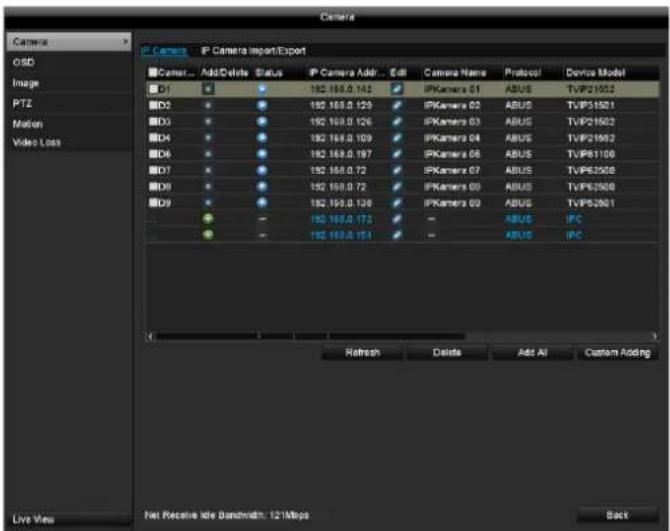Delete camera D1 using its delete icon
This screenshot has height=531, width=670.
click(208, 89)
